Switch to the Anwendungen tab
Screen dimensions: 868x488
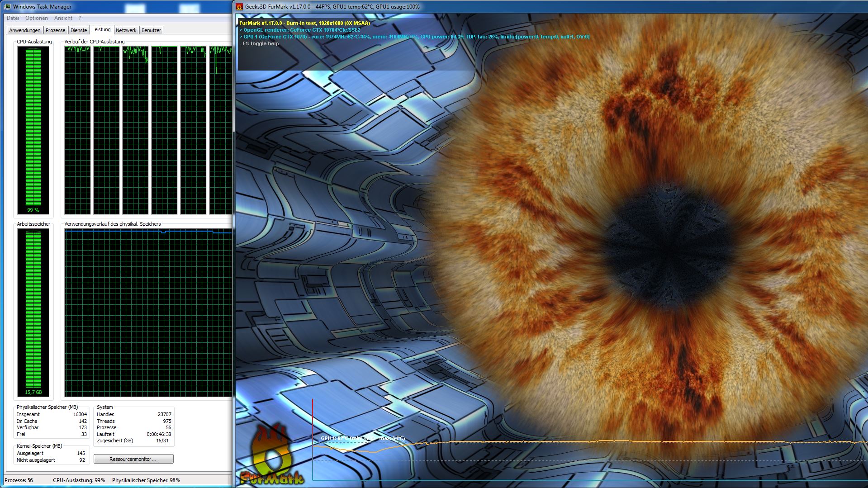25,30
